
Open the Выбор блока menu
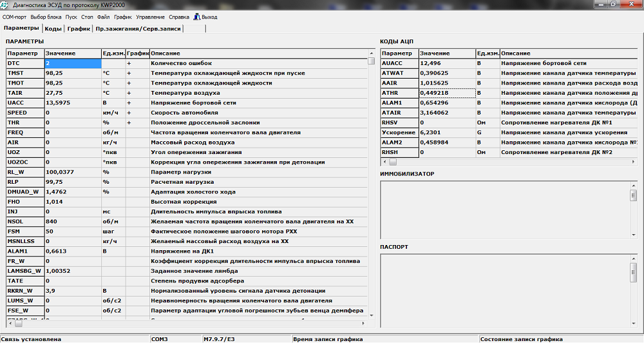47,17
